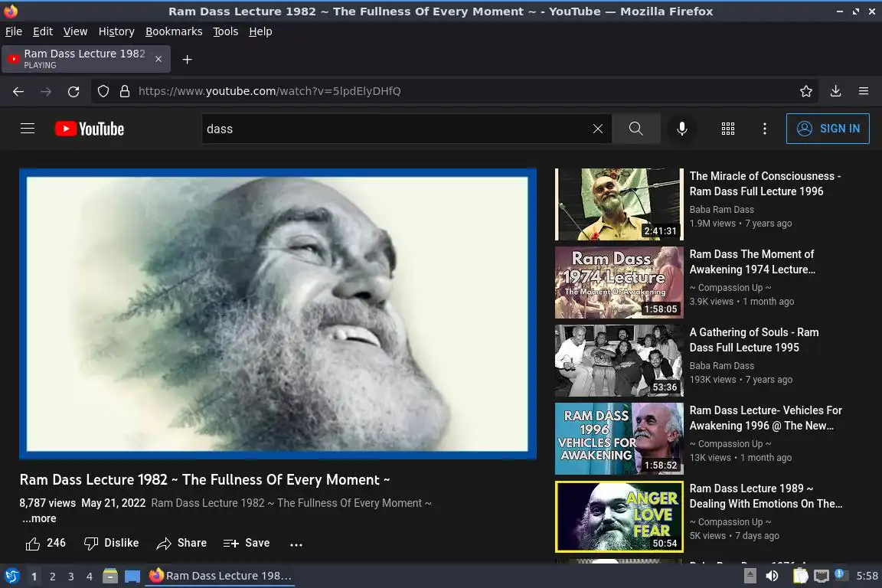Open the Bookmarks menu

click(174, 31)
